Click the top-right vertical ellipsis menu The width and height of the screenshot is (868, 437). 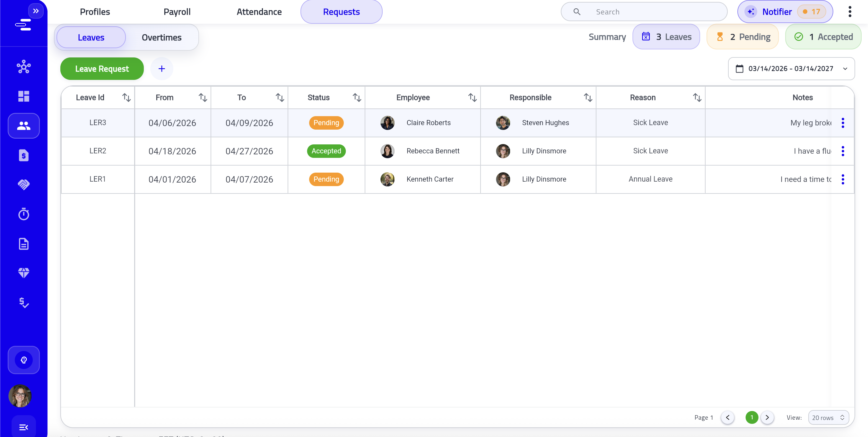[850, 12]
